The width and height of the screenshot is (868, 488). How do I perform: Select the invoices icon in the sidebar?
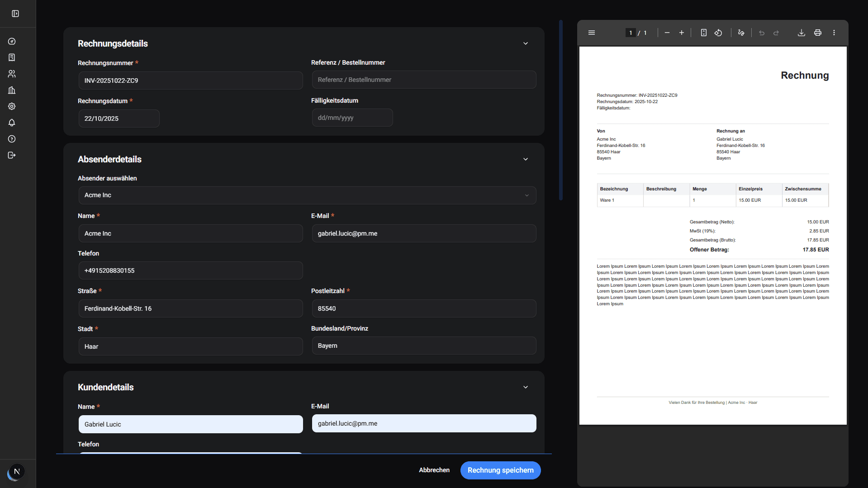(x=12, y=57)
